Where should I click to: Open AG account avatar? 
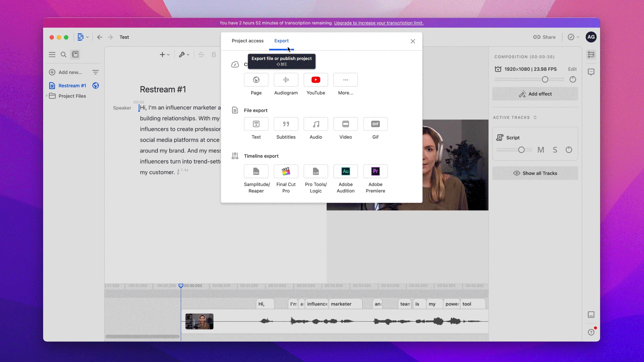click(591, 37)
